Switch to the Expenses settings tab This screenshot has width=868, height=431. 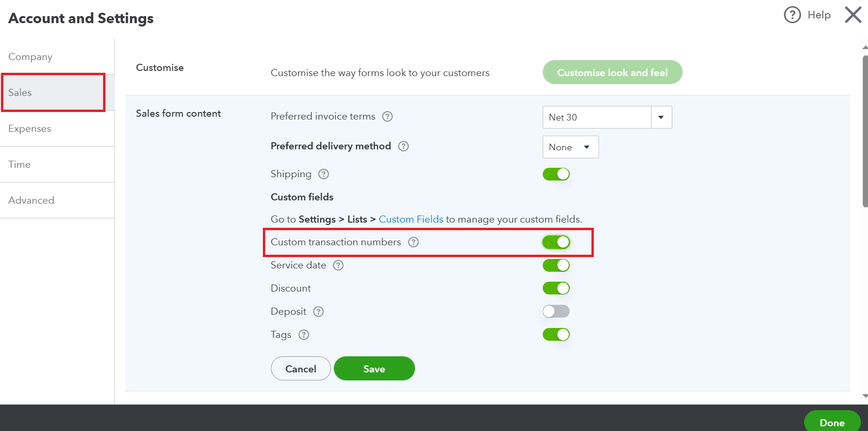[x=30, y=129]
